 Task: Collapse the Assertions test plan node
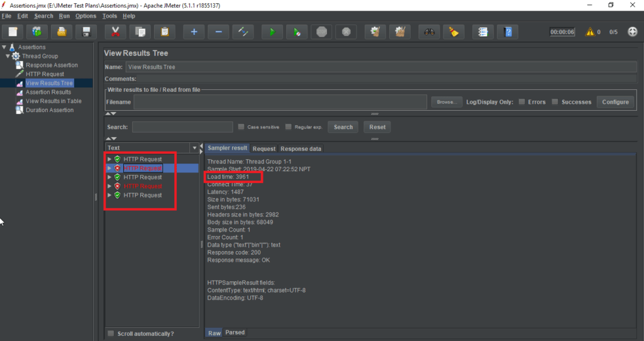[x=4, y=47]
